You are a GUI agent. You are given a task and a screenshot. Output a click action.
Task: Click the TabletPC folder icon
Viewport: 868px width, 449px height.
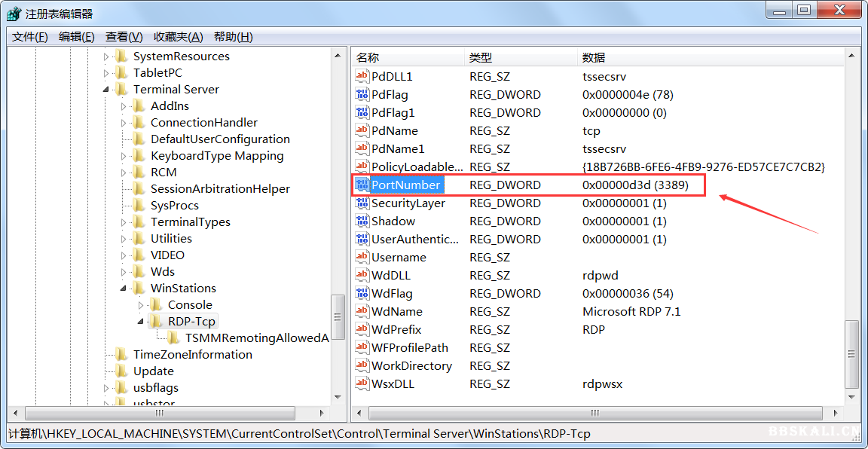pyautogui.click(x=122, y=73)
